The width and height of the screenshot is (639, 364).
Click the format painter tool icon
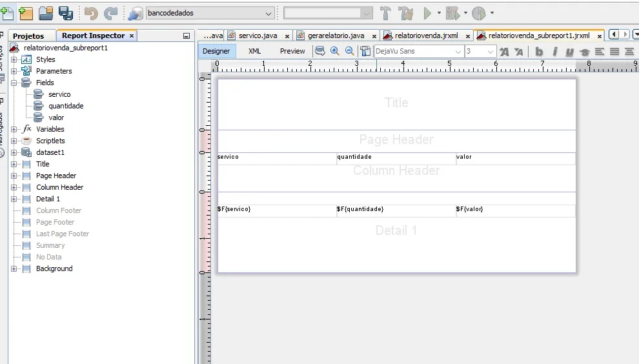click(365, 51)
